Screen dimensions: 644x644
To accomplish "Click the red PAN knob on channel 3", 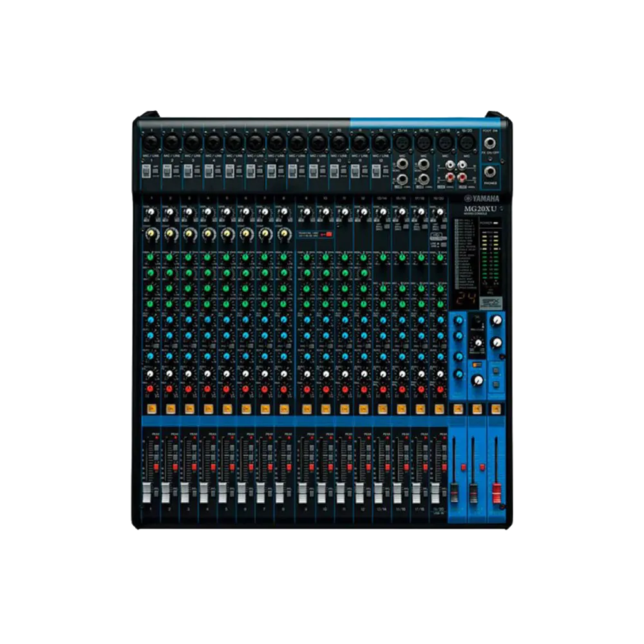I will point(189,388).
